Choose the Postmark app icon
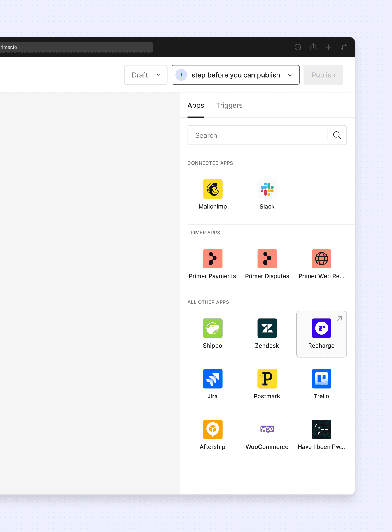This screenshot has height=532, width=392. 267,379
